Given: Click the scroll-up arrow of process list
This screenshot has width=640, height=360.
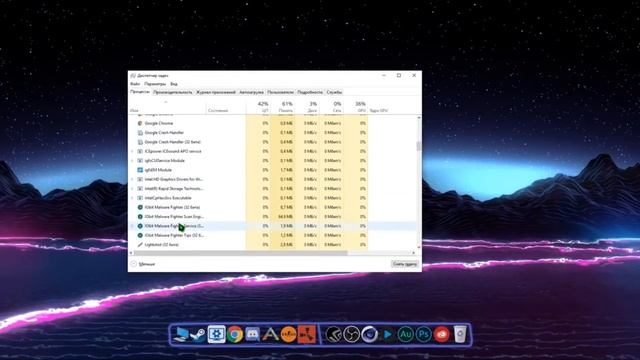Looking at the screenshot, I should point(419,118).
